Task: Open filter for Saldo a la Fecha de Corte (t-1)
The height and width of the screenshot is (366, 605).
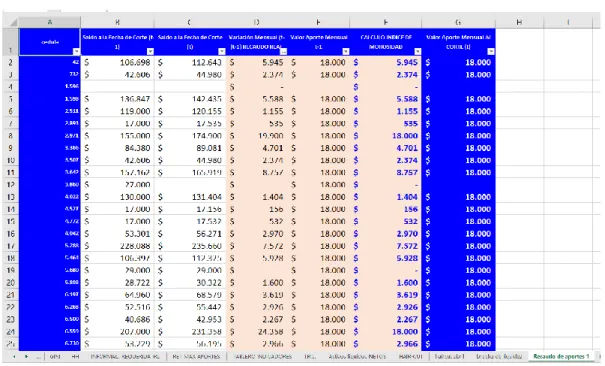Action: pyautogui.click(x=150, y=51)
